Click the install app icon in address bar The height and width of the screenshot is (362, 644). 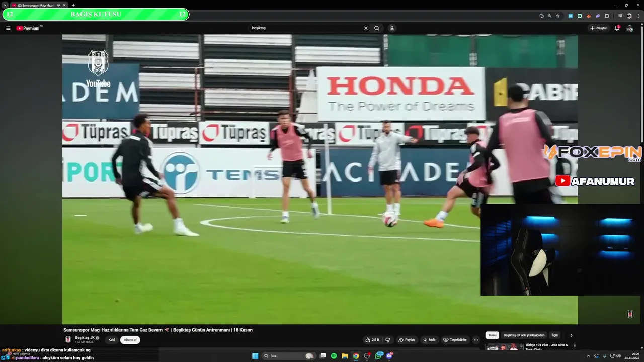click(x=542, y=16)
